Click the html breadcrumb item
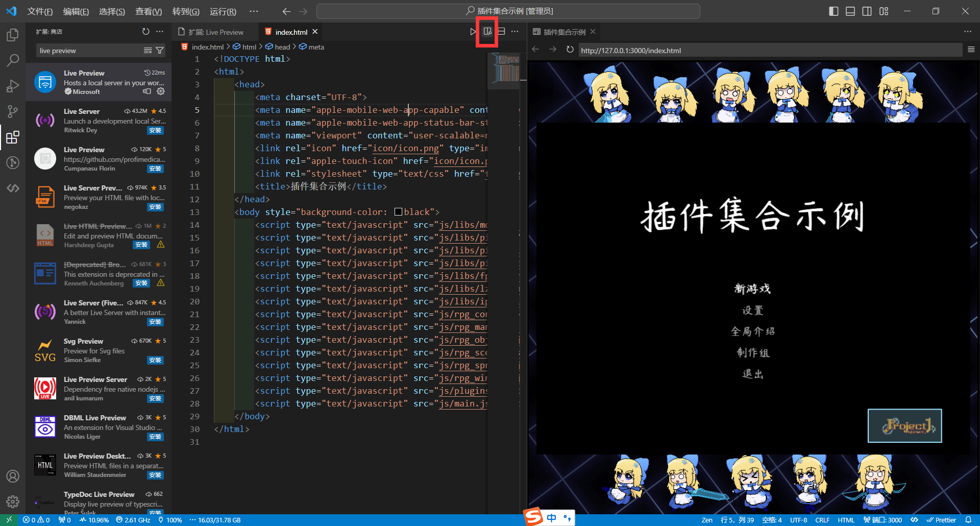The image size is (980, 526). [244, 47]
